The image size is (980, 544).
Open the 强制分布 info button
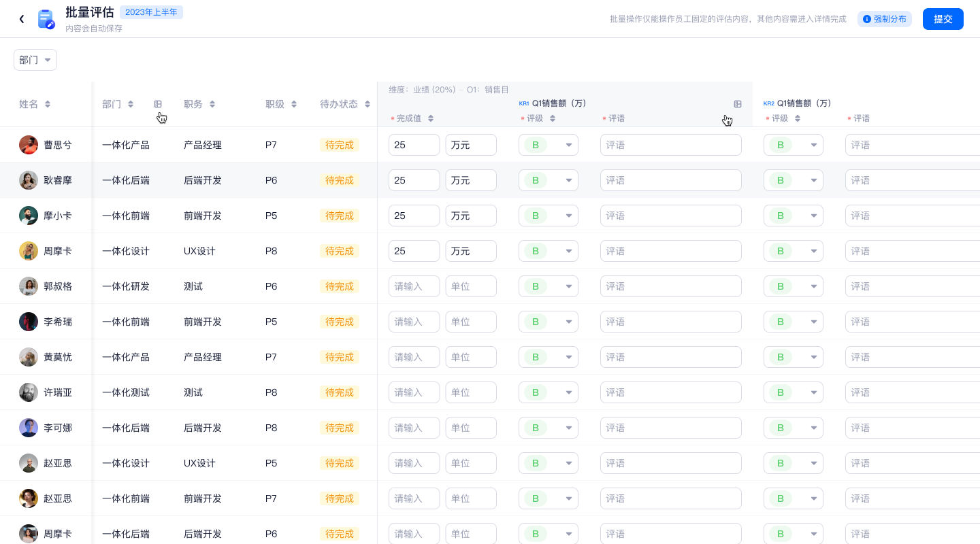coord(884,19)
